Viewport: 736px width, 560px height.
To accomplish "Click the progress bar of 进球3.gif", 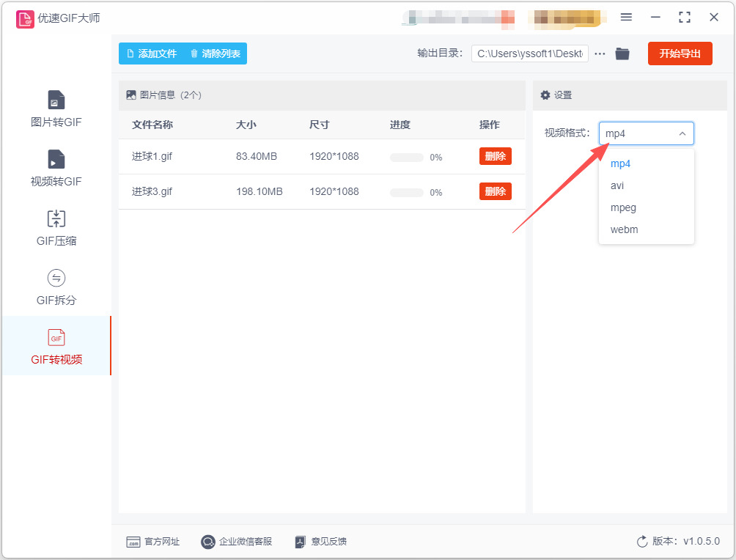I will [407, 193].
